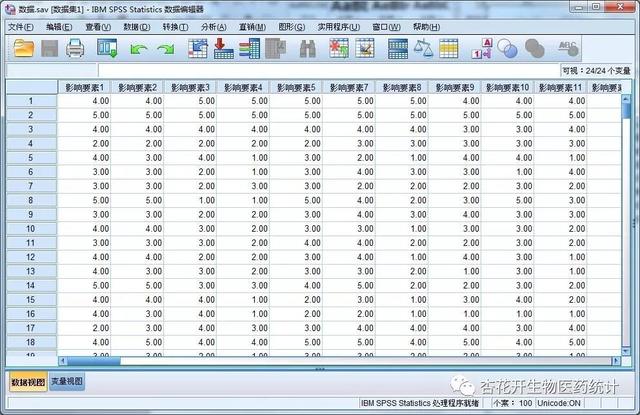Select the 影响要素7 column header
Screen dimensions: 640x415
[349, 87]
